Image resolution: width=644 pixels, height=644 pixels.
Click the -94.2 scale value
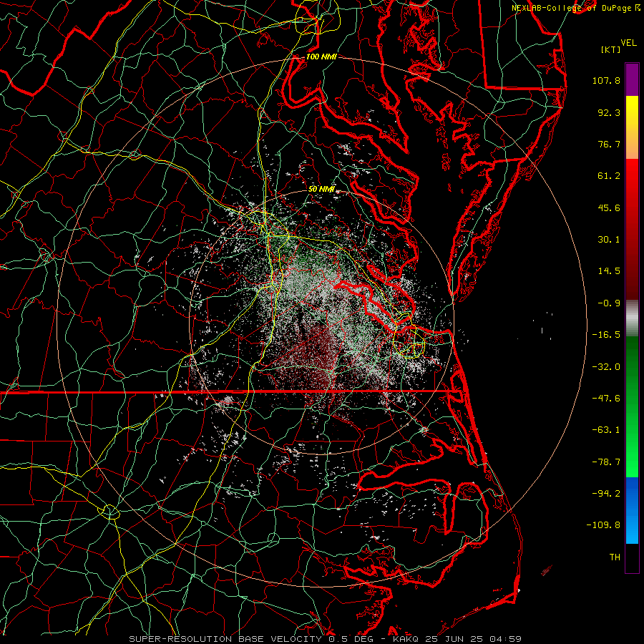pyautogui.click(x=606, y=494)
